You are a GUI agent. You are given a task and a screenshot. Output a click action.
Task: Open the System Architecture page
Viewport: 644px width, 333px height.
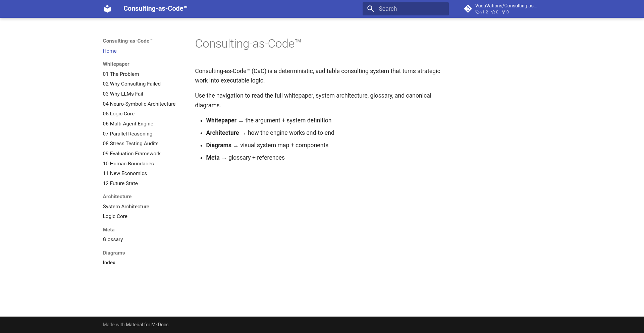[126, 207]
